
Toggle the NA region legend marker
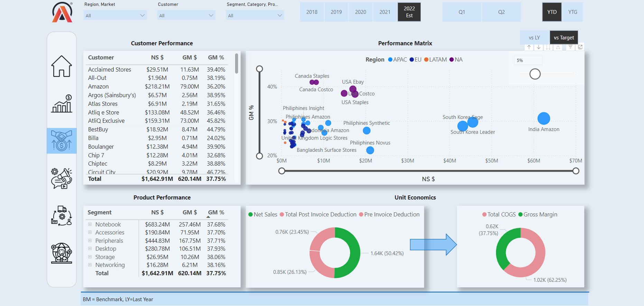point(451,59)
